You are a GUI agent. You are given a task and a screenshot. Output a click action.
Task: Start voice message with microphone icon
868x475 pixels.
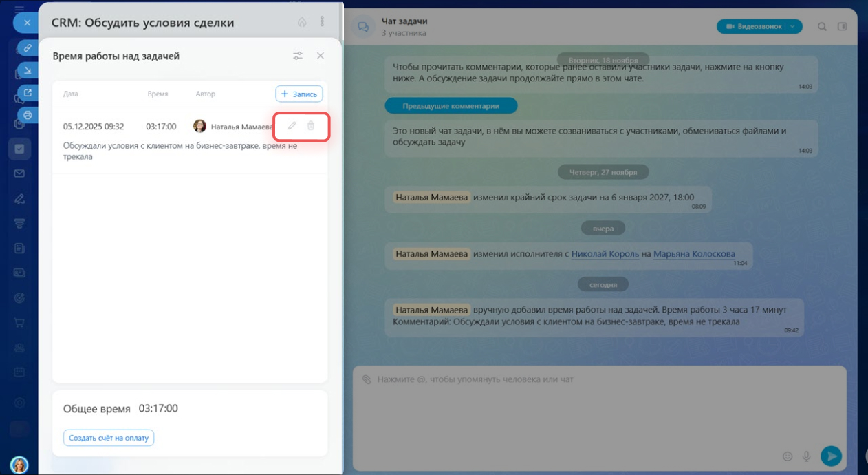pos(807,456)
